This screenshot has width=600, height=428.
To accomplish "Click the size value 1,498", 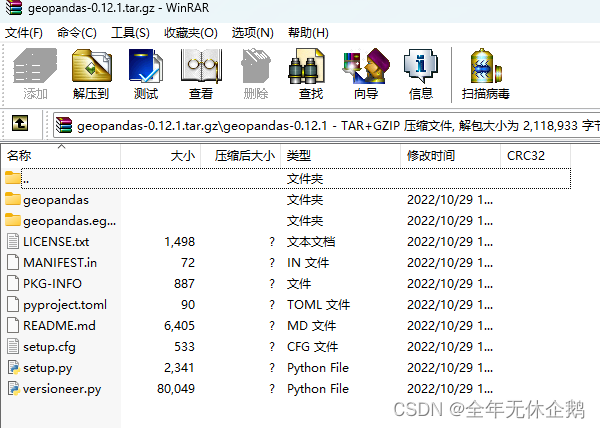I will pyautogui.click(x=179, y=242).
